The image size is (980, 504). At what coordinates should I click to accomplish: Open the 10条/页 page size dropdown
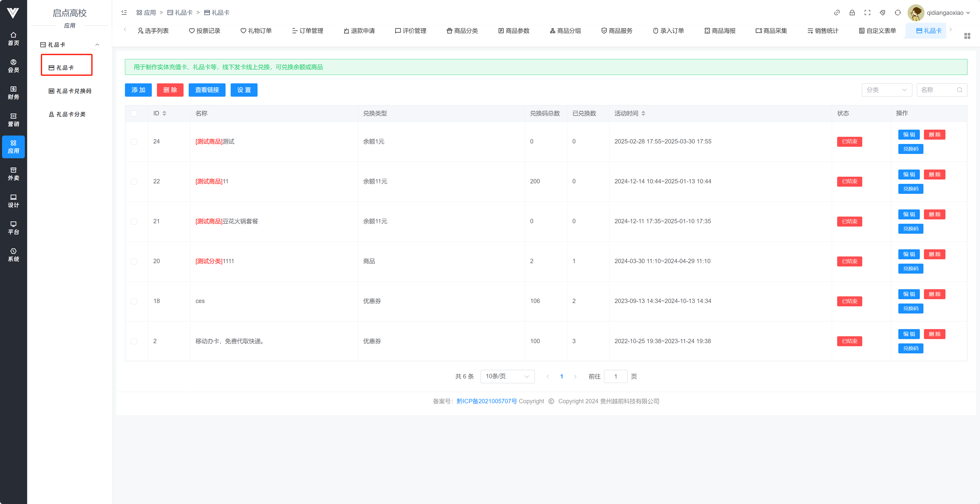(x=507, y=376)
